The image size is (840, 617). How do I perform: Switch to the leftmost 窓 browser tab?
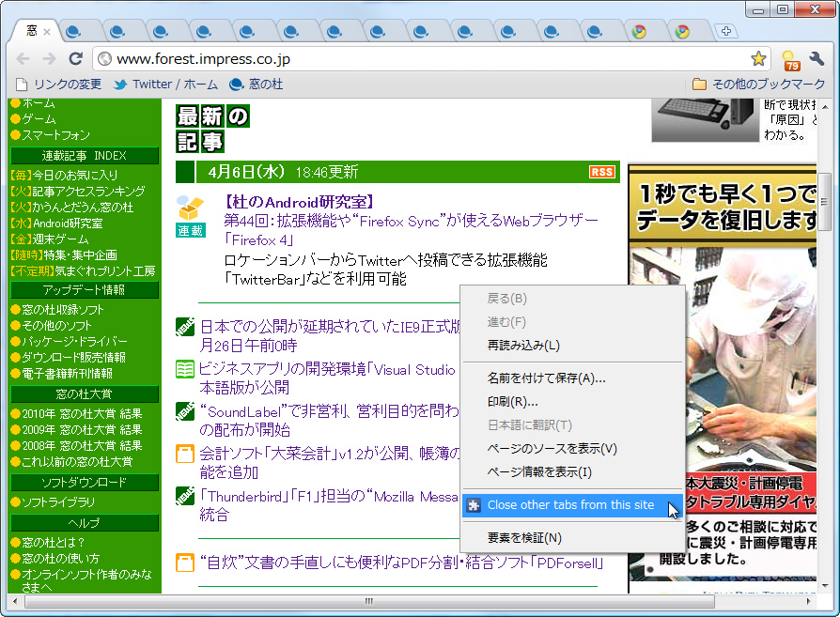click(x=34, y=30)
